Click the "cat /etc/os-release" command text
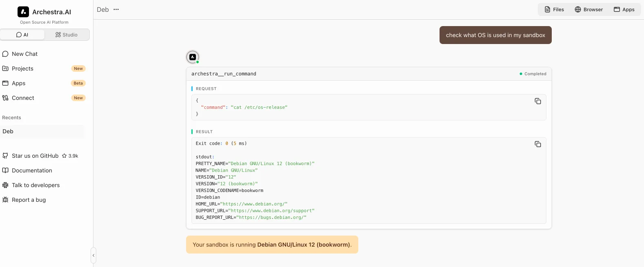This screenshot has height=267, width=644. 259,107
